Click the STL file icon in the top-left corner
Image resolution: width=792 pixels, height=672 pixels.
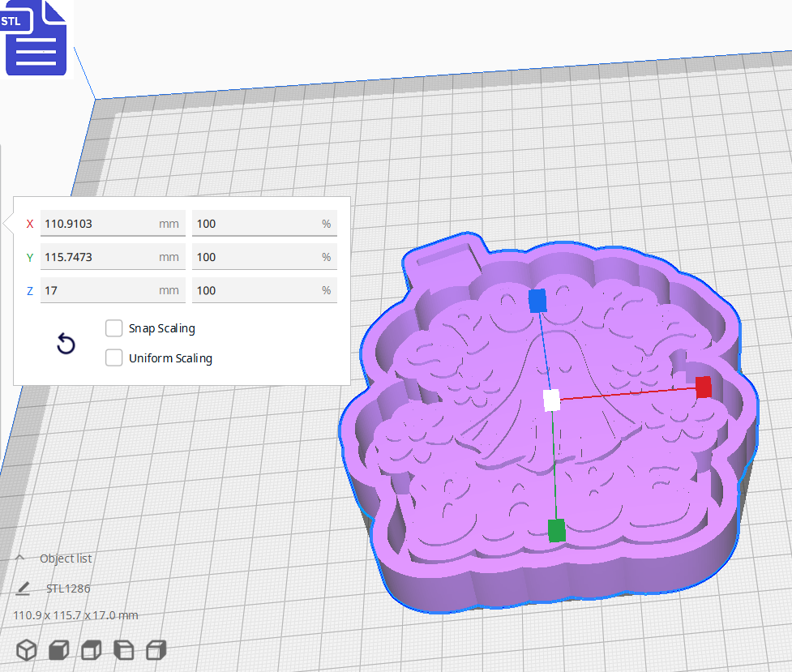[36, 37]
